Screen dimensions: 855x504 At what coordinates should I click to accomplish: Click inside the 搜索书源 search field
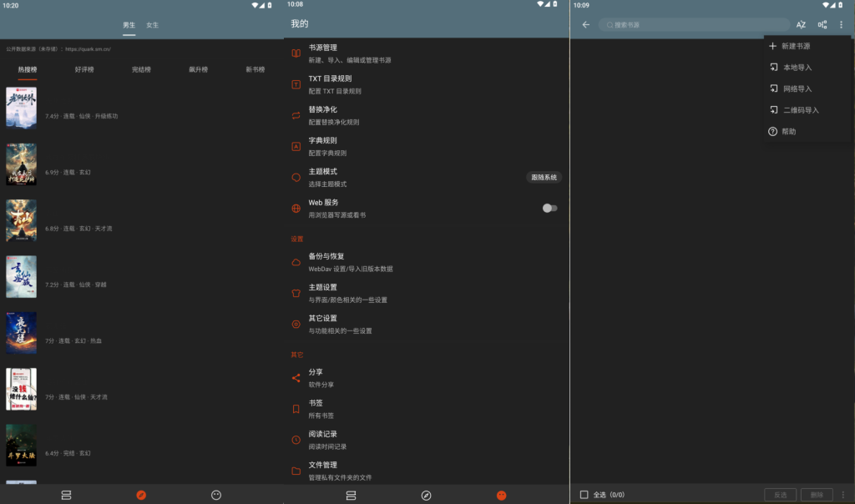(x=693, y=25)
